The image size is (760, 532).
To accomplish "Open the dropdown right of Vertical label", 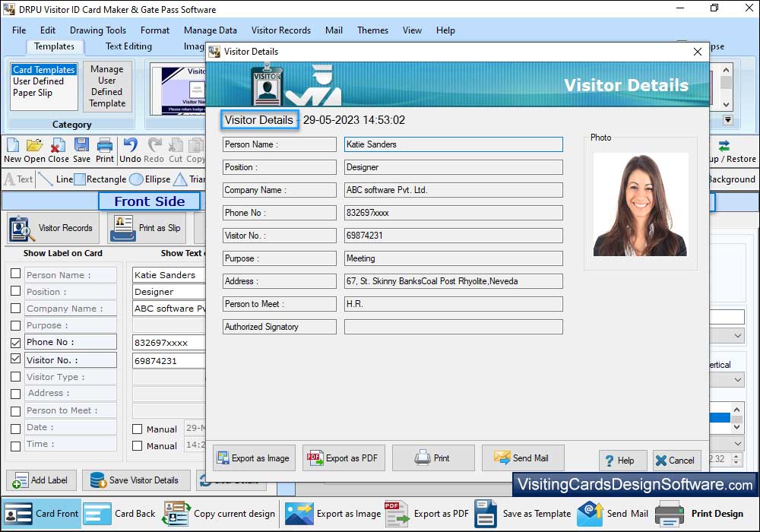I will click(x=737, y=380).
